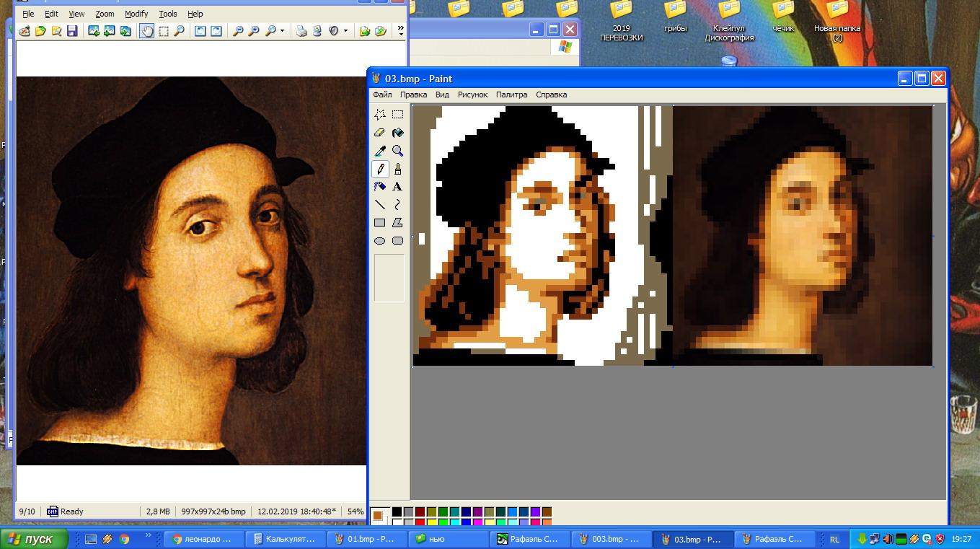Choose the Airbrush spray tool
This screenshot has width=980, height=549.
coord(380,187)
